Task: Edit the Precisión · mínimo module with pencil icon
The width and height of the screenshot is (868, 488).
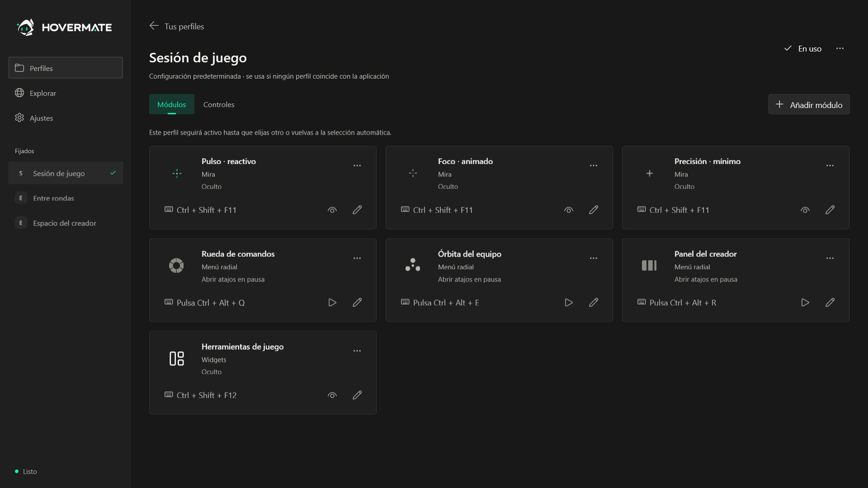Action: coord(830,210)
